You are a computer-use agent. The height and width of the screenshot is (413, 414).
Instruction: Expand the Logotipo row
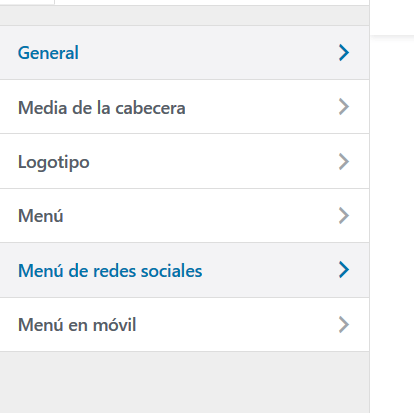click(x=184, y=162)
